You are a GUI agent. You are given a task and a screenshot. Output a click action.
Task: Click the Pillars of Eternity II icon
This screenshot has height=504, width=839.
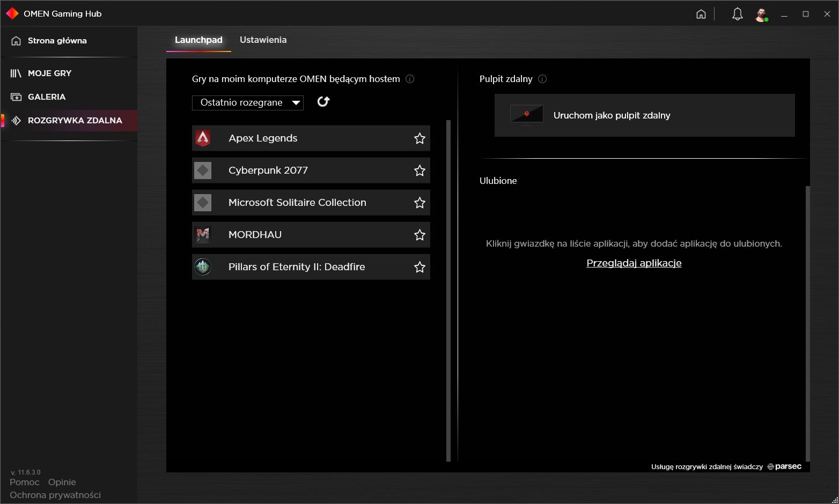click(x=203, y=267)
